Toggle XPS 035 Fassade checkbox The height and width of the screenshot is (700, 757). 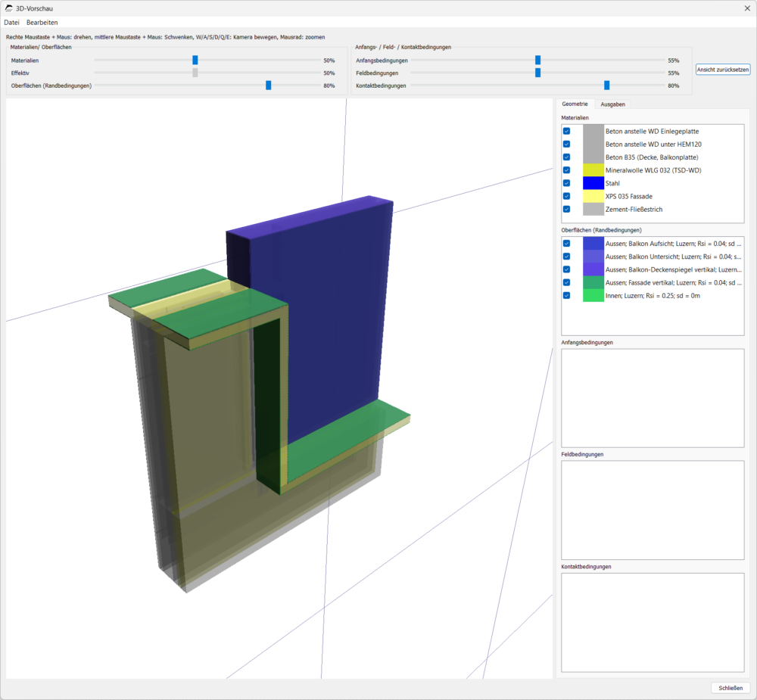[567, 196]
